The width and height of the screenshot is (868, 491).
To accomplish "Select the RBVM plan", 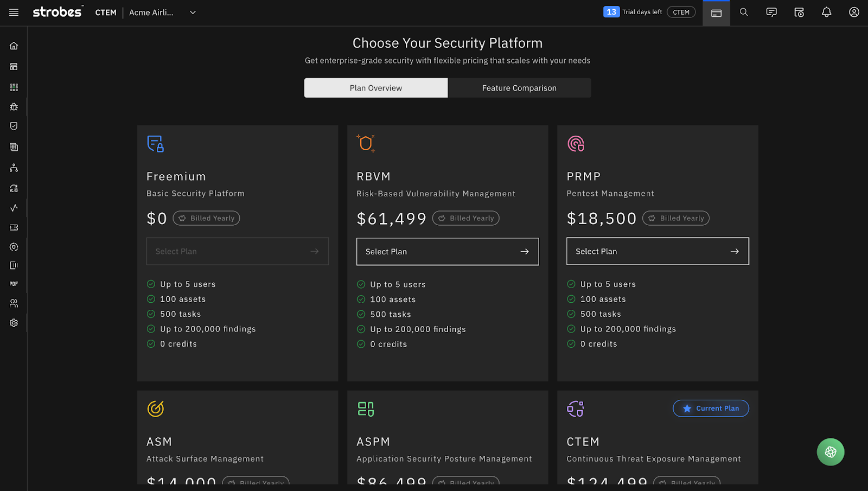I will (447, 251).
